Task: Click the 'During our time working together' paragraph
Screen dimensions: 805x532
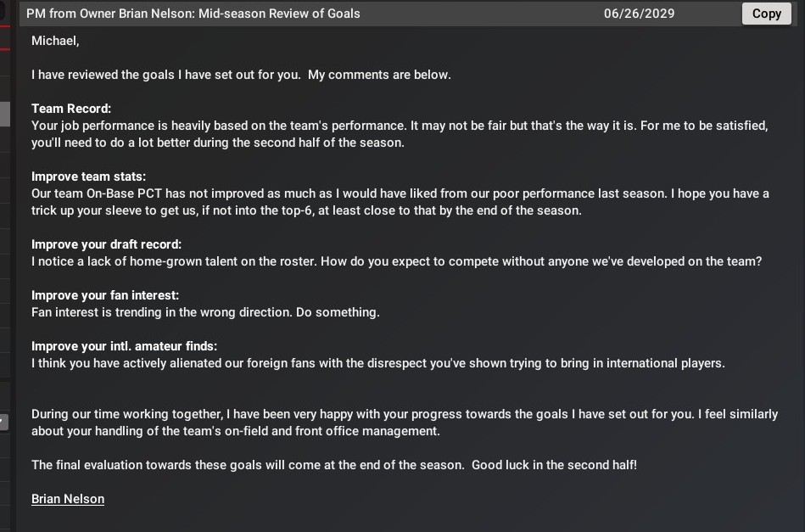Action: coord(404,423)
